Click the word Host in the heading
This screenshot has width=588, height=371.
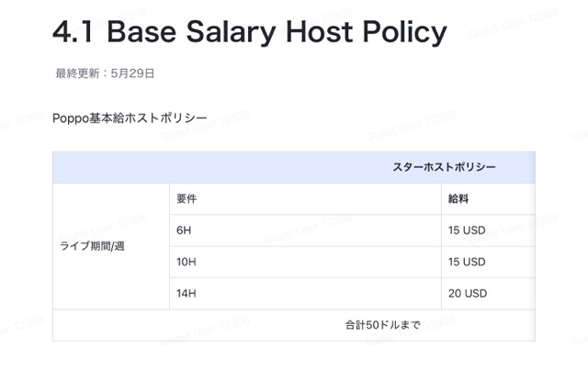pyautogui.click(x=320, y=32)
